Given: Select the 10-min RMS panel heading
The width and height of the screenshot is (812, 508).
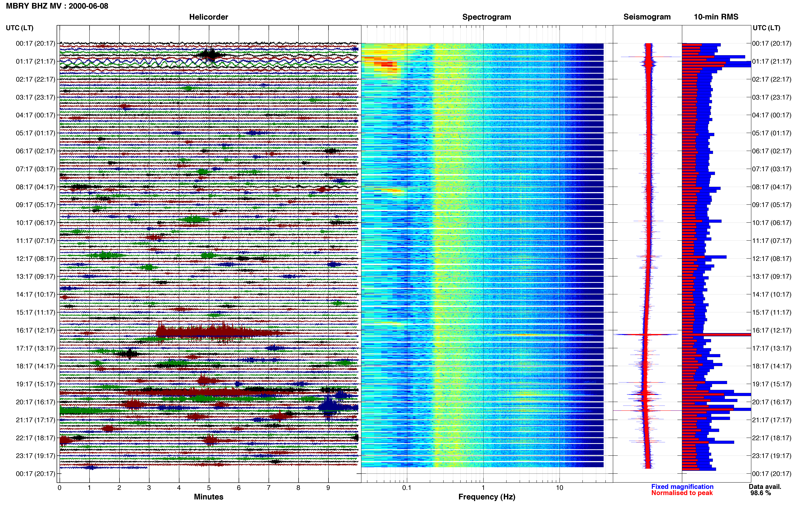Looking at the screenshot, I should (716, 17).
